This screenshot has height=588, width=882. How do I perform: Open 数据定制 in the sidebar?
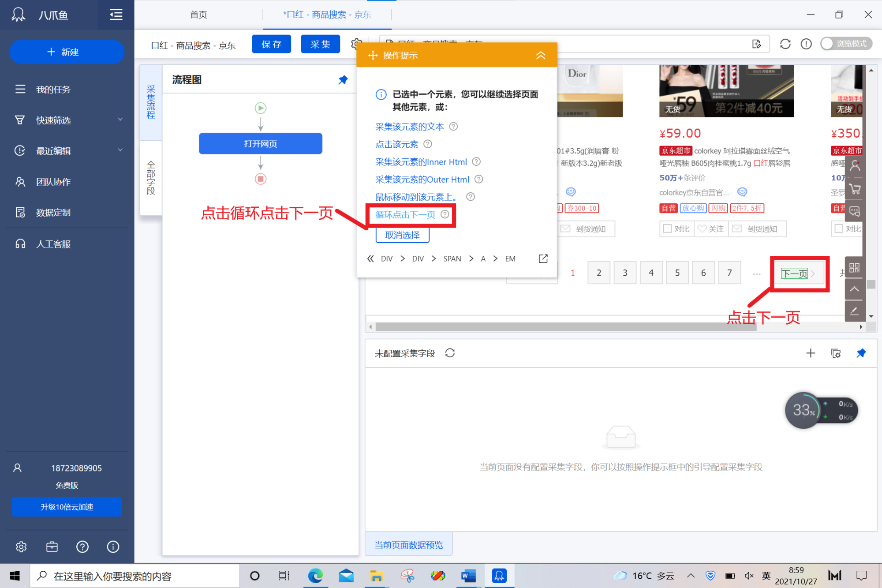point(53,213)
